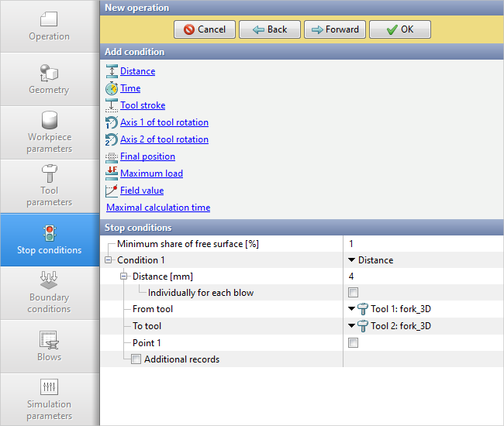The height and width of the screenshot is (426, 504).
Task: Switch to the Geometry tab
Action: point(50,80)
